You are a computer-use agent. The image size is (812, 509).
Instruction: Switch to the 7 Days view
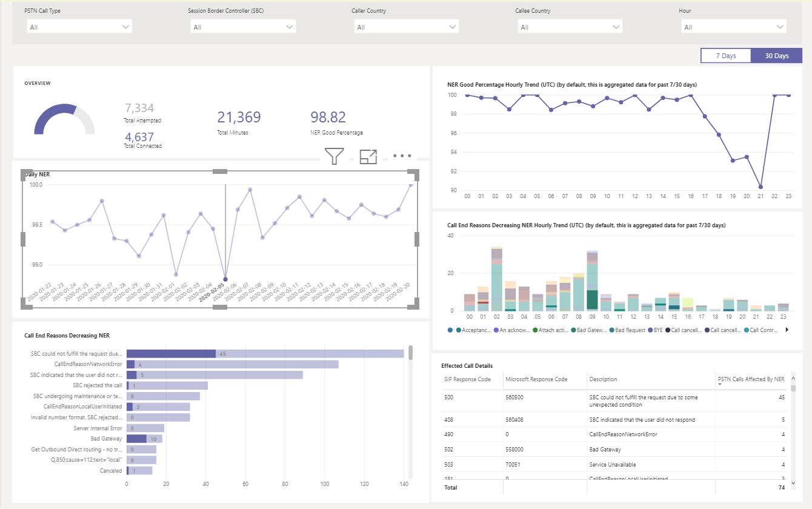725,55
